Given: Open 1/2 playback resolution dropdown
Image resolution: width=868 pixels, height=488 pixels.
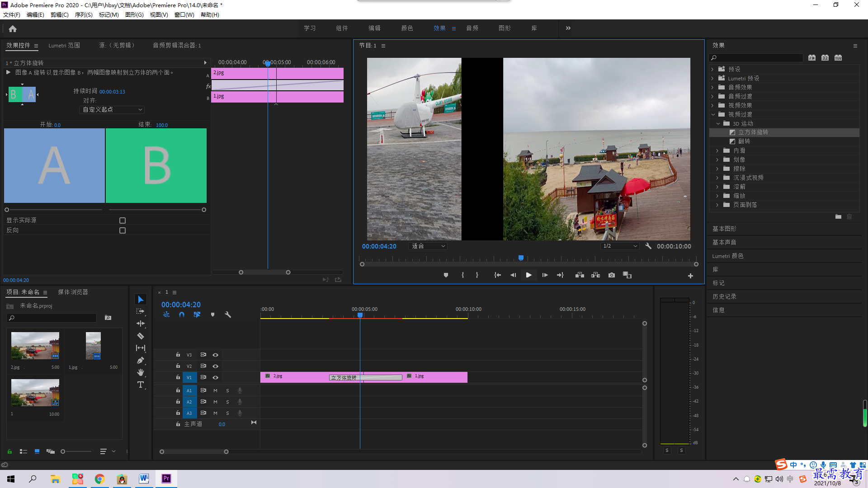Looking at the screenshot, I should pos(620,246).
